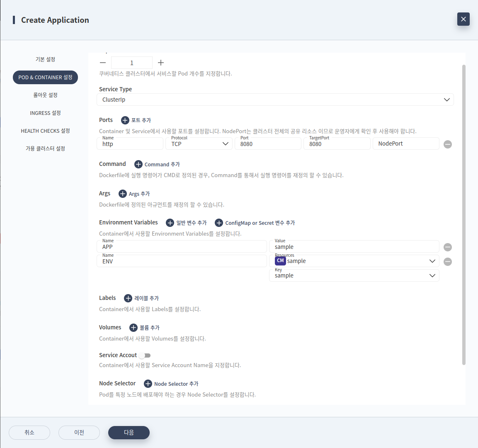Add a Command with plus icon
This screenshot has height=448, width=478.
(x=138, y=164)
